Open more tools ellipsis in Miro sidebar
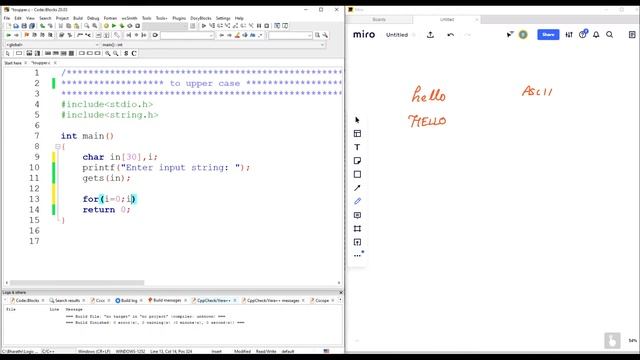This screenshot has height=360, width=640. point(357,256)
